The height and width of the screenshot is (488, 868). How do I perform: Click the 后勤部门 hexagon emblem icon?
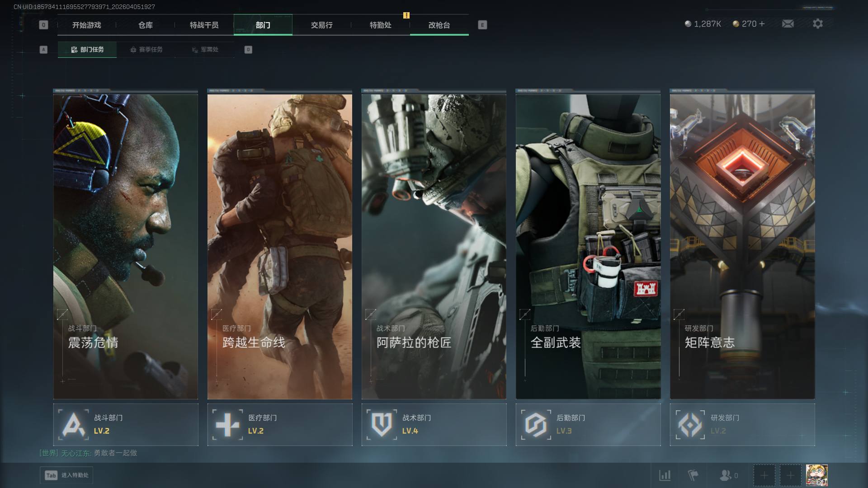[x=536, y=425]
